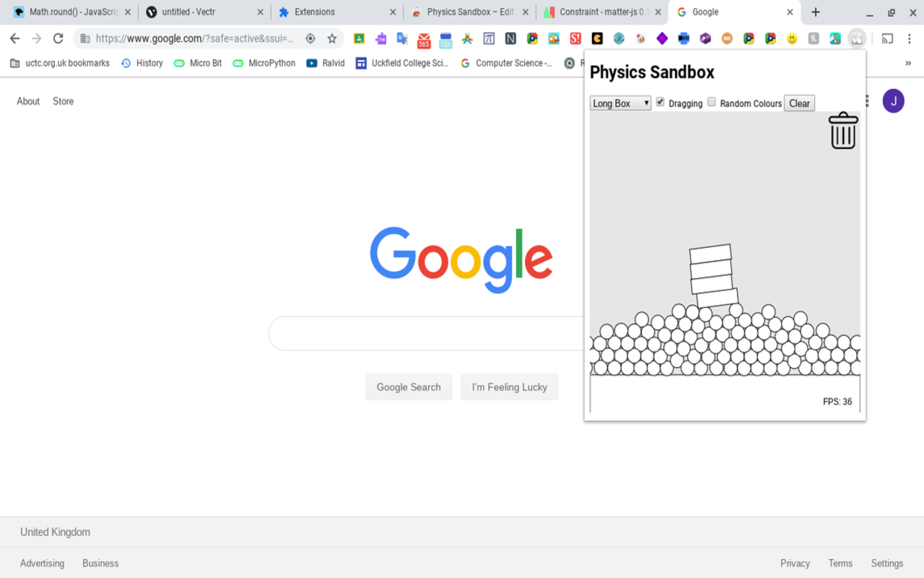Click the blue 12h extension icon
Image resolution: width=924 pixels, height=578 pixels.
click(x=445, y=40)
